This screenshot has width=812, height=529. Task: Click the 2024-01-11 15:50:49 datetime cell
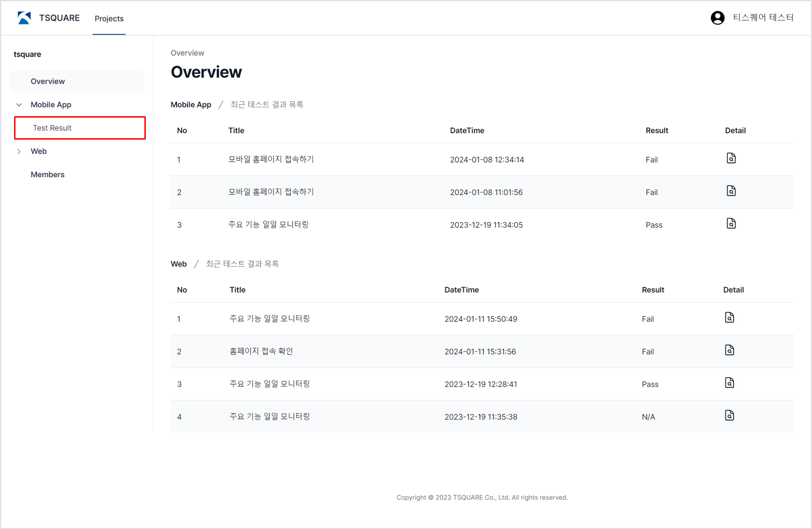[481, 319]
